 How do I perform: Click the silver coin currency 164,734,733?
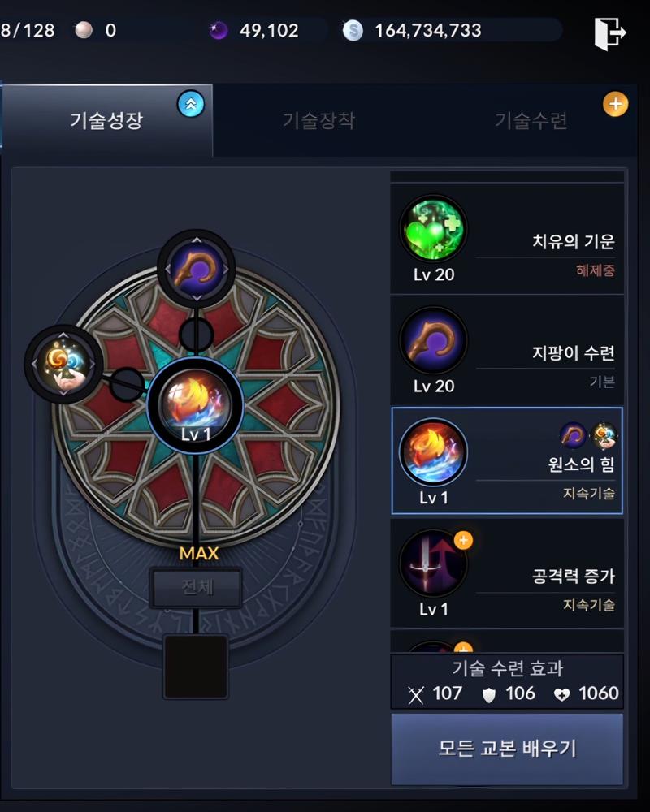(413, 31)
